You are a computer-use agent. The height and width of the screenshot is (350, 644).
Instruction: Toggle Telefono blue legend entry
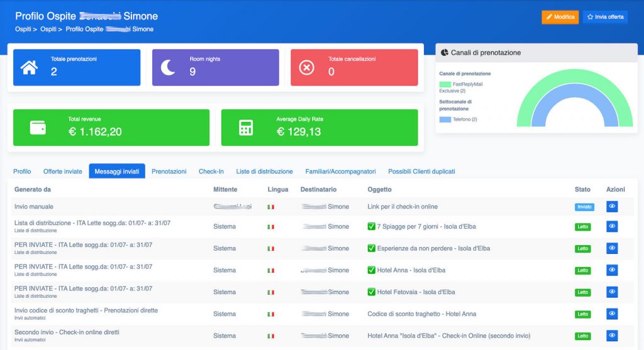445,119
